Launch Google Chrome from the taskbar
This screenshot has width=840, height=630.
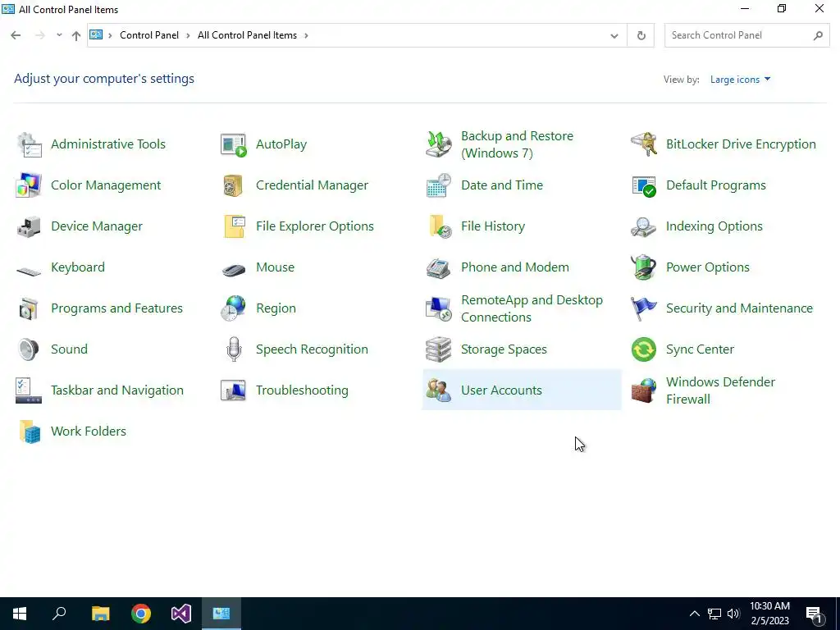141,614
